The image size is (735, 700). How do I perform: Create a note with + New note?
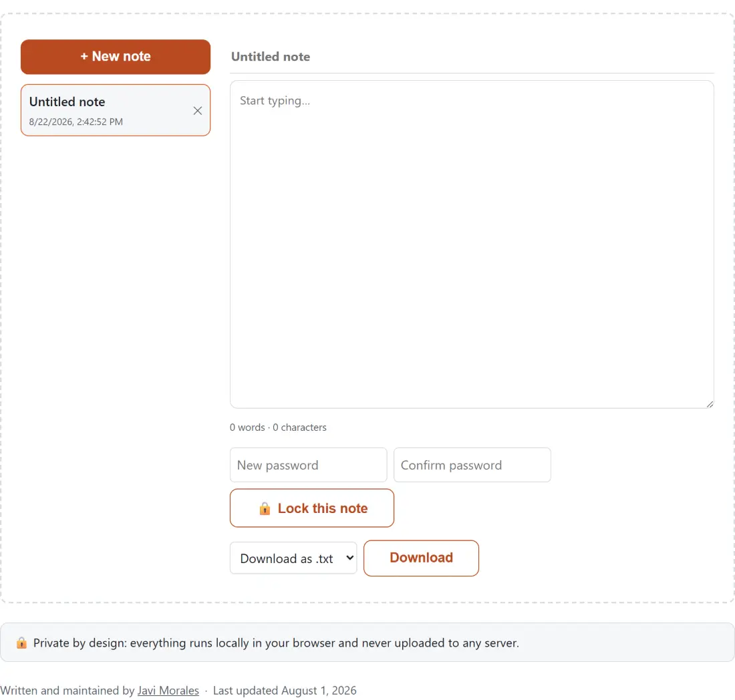pos(116,57)
